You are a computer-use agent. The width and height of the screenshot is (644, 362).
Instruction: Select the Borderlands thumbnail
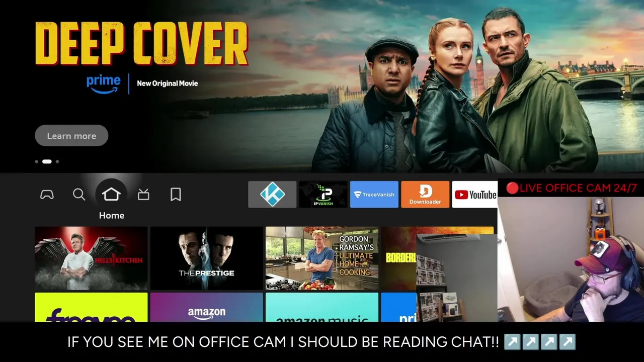pyautogui.click(x=399, y=258)
